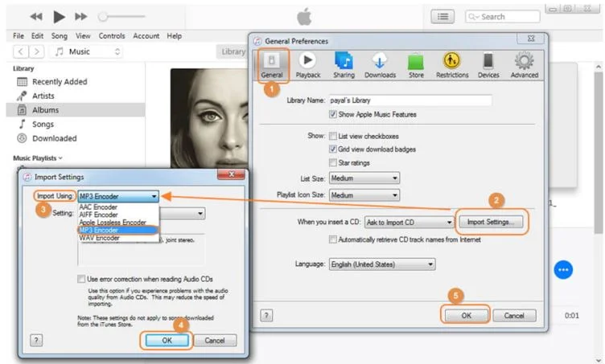Click the Import Settings button
Viewport: 605px width, 364px height.
[492, 222]
